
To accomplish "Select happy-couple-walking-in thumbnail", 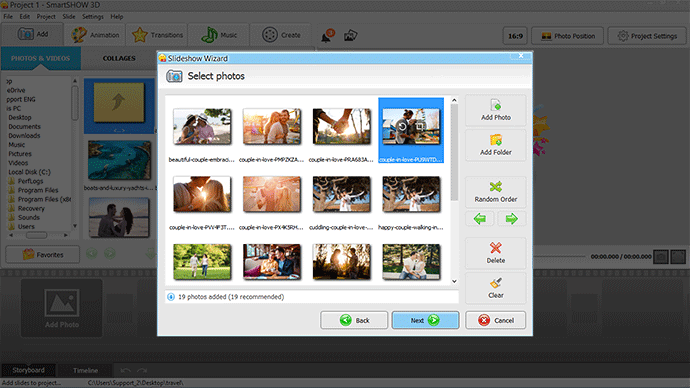I will point(411,194).
